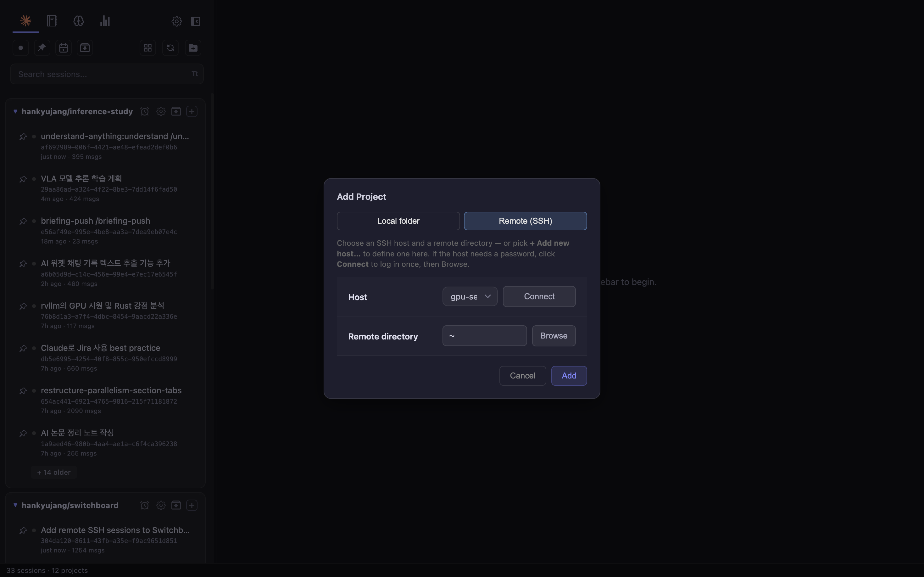Toggle the active-sessions dot filter
This screenshot has height=577, width=924.
pos(21,48)
